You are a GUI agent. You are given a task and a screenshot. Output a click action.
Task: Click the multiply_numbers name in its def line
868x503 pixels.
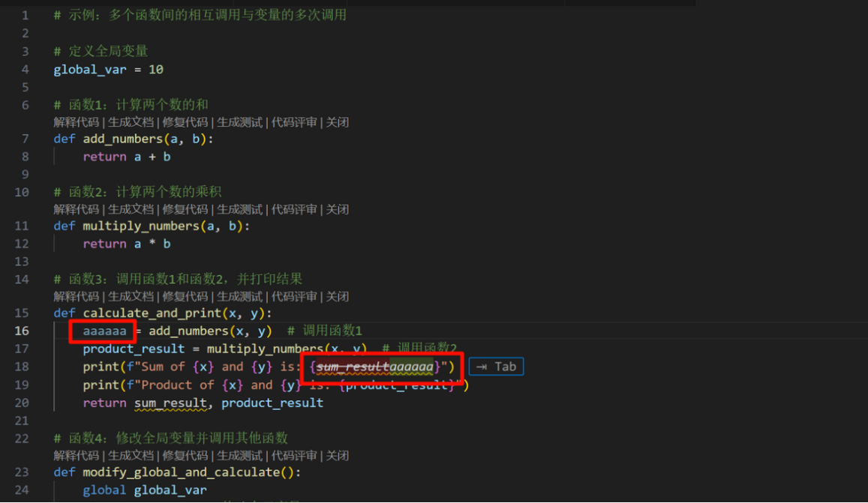point(140,226)
